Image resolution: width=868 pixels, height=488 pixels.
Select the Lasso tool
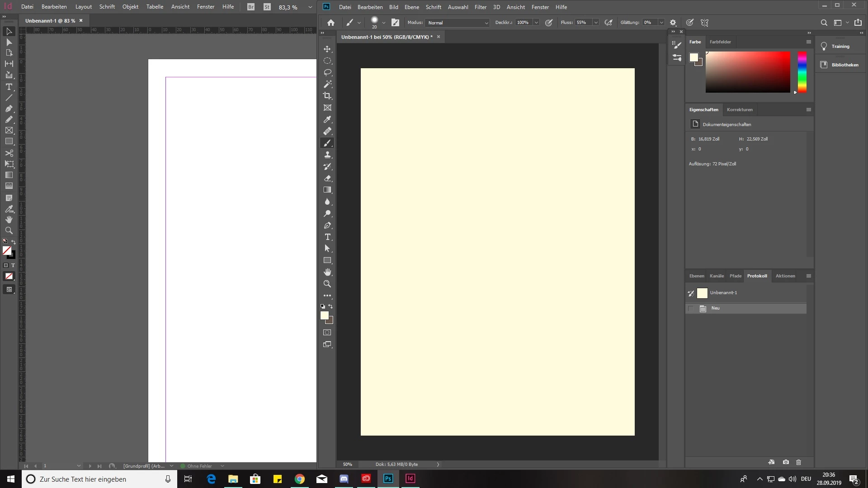[x=327, y=72]
